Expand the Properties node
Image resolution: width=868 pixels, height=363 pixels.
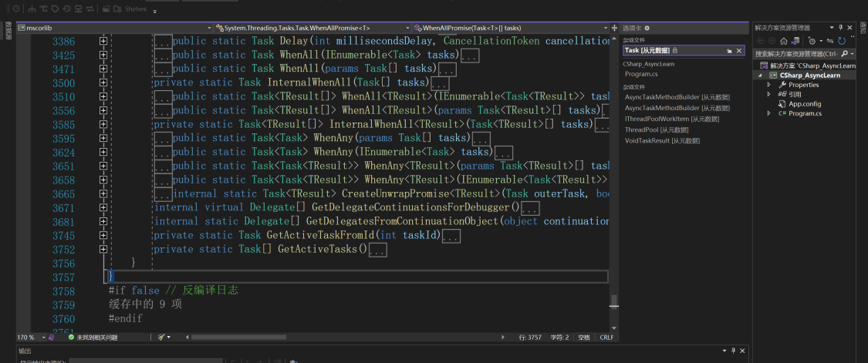click(x=769, y=85)
